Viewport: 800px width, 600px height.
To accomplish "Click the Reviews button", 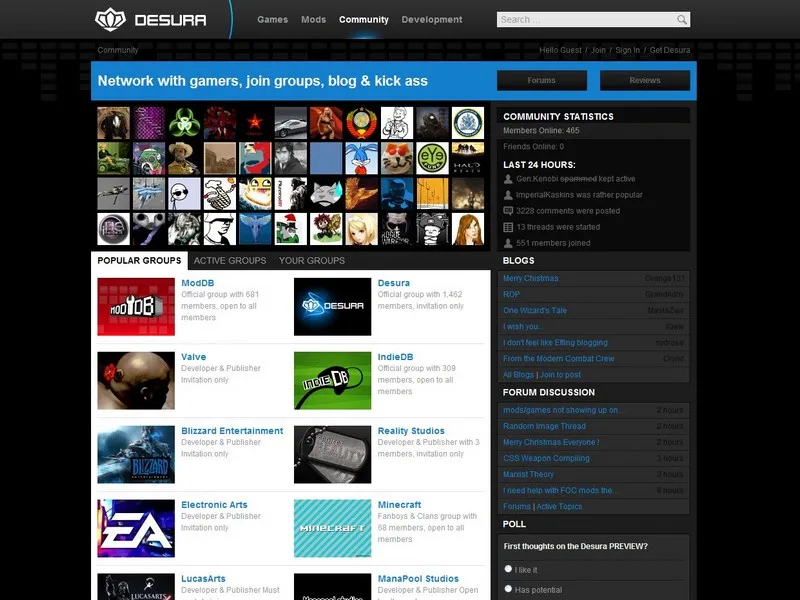I will coord(644,81).
